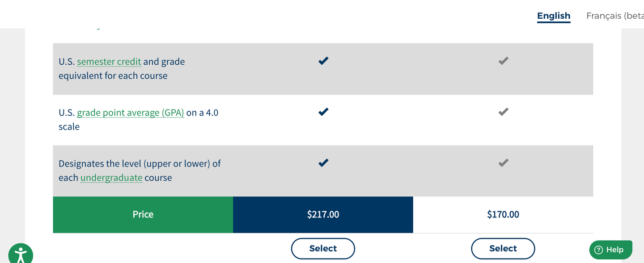Viewport: 644px width, 263px height.
Task: Click gray checkmark in undergraduate level row
Action: click(x=503, y=163)
